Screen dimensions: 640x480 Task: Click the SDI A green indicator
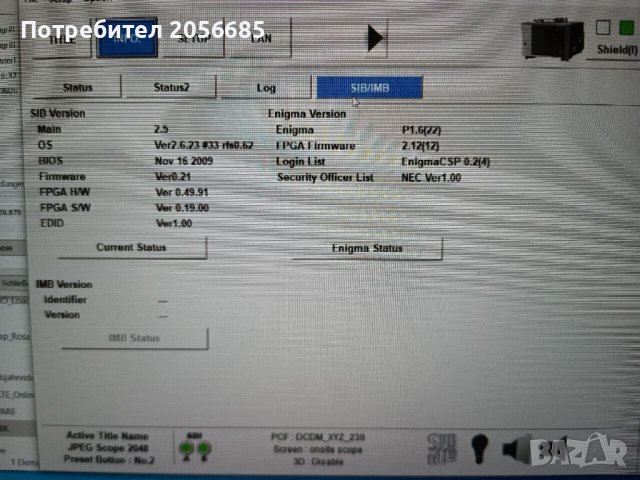click(187, 448)
